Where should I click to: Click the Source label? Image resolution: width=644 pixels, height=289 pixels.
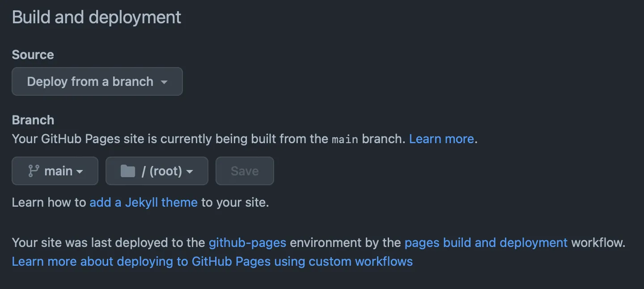[33, 55]
